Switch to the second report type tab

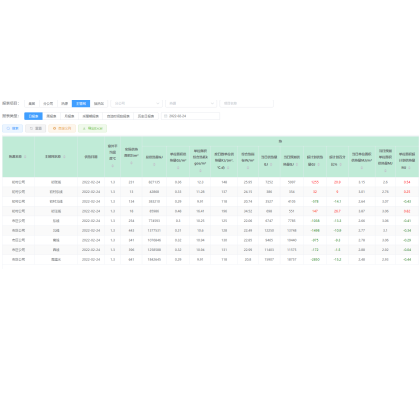click(x=51, y=116)
